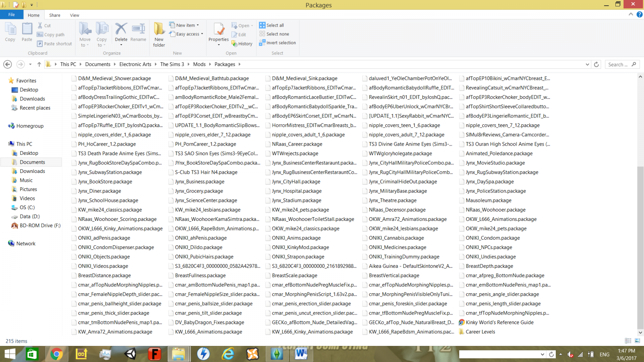This screenshot has width=644, height=362.
Task: Click Copy path in the ribbon
Action: click(x=51, y=35)
